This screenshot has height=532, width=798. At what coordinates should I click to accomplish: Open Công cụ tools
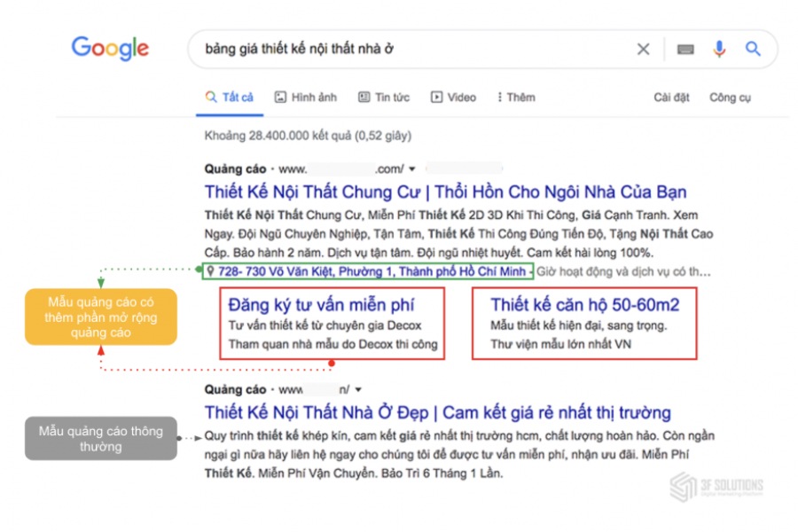pyautogui.click(x=730, y=98)
